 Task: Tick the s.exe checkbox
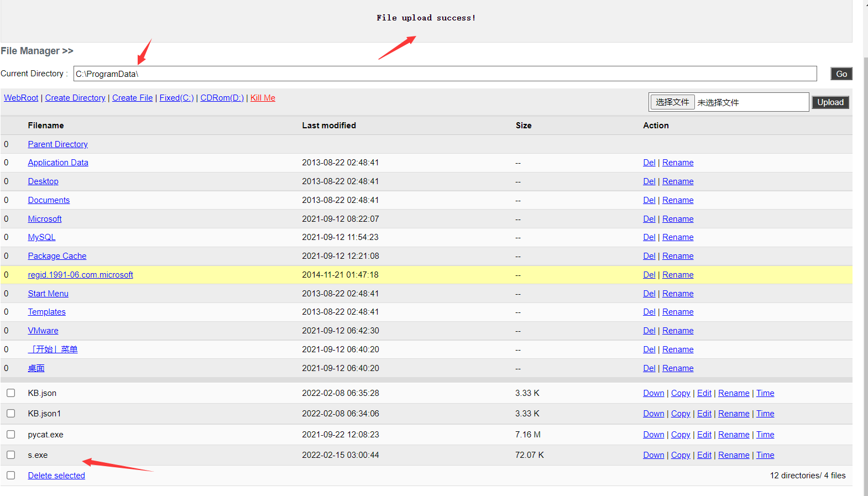pyautogui.click(x=11, y=455)
